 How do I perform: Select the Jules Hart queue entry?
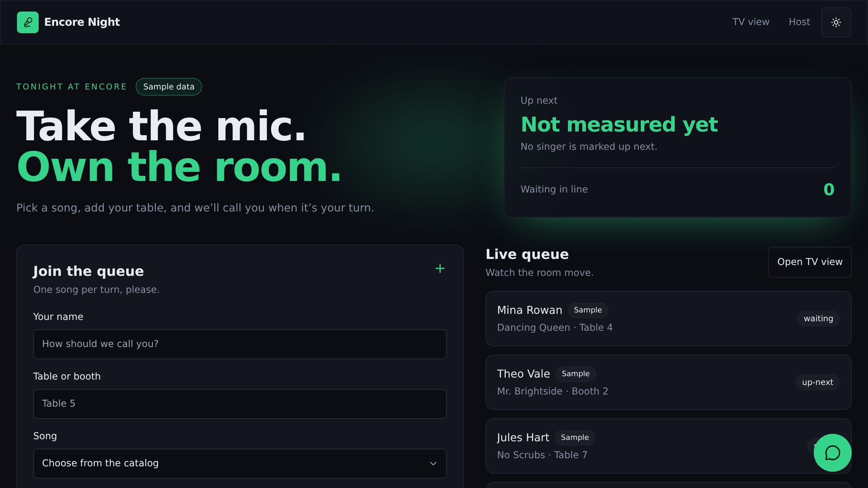668,446
